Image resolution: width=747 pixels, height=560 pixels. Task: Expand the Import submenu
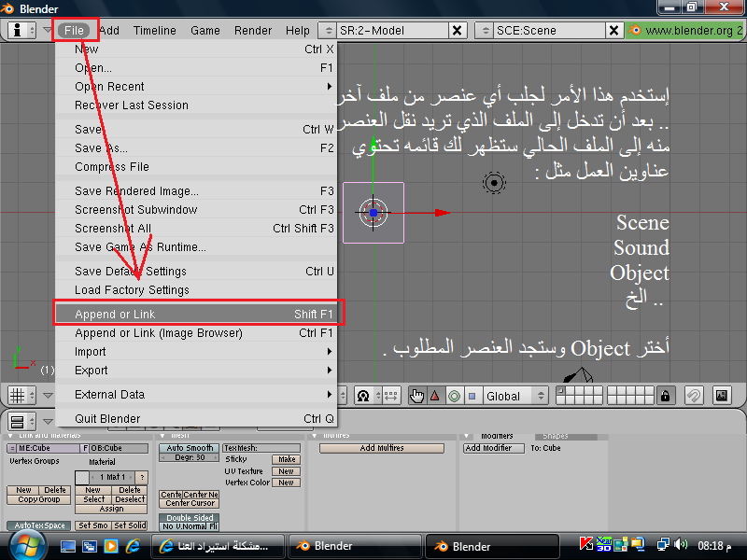(x=197, y=352)
